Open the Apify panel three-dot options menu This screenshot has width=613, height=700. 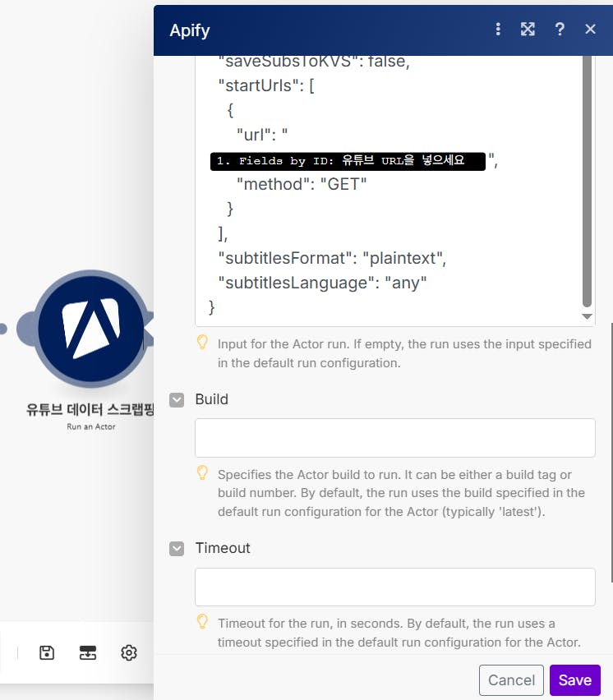tap(498, 30)
